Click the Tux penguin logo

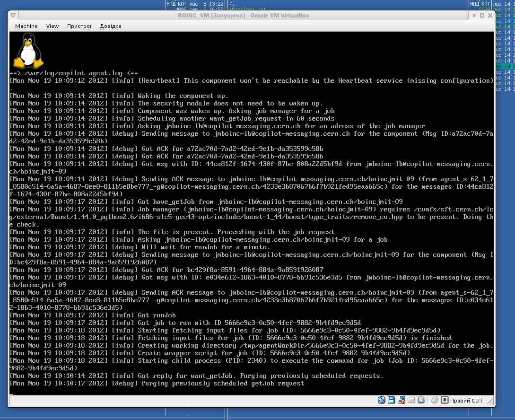coord(28,51)
